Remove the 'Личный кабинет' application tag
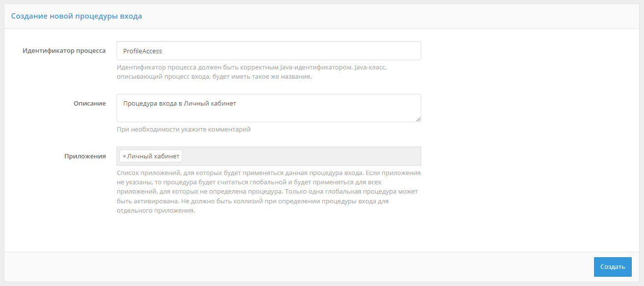Viewport: 644px width, 286px height. pos(124,156)
